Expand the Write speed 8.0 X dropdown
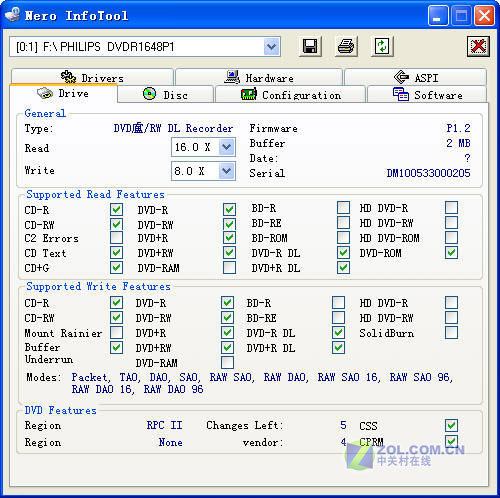This screenshot has width=500, height=498. click(227, 171)
